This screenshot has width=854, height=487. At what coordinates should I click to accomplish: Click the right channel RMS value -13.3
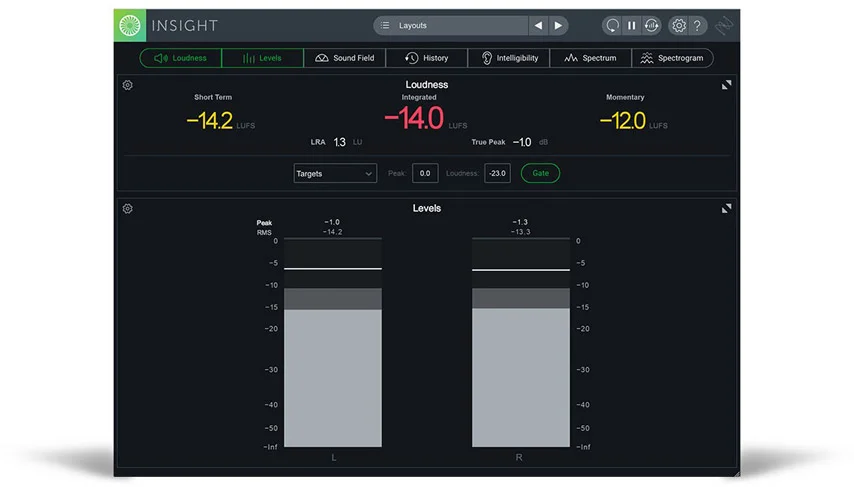520,232
